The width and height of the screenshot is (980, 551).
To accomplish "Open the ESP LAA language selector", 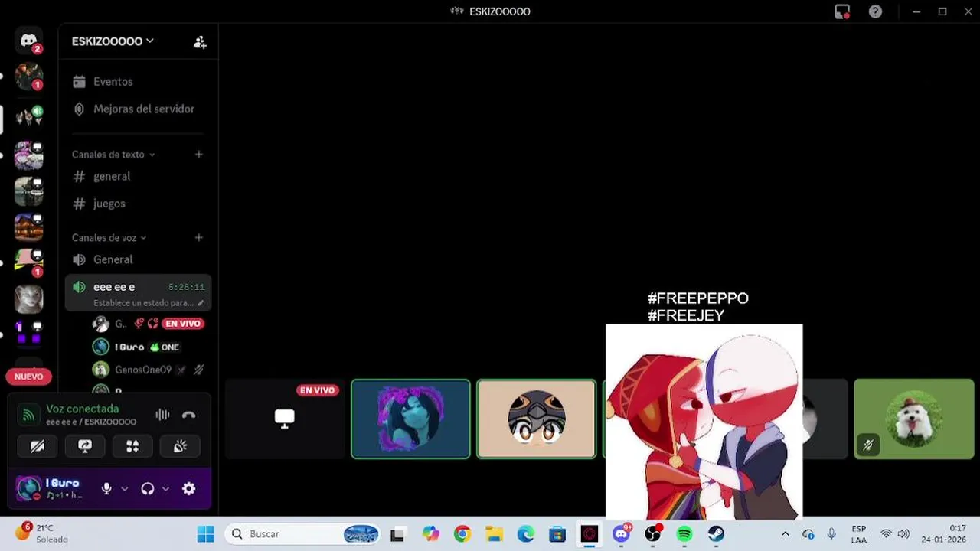I will click(859, 534).
